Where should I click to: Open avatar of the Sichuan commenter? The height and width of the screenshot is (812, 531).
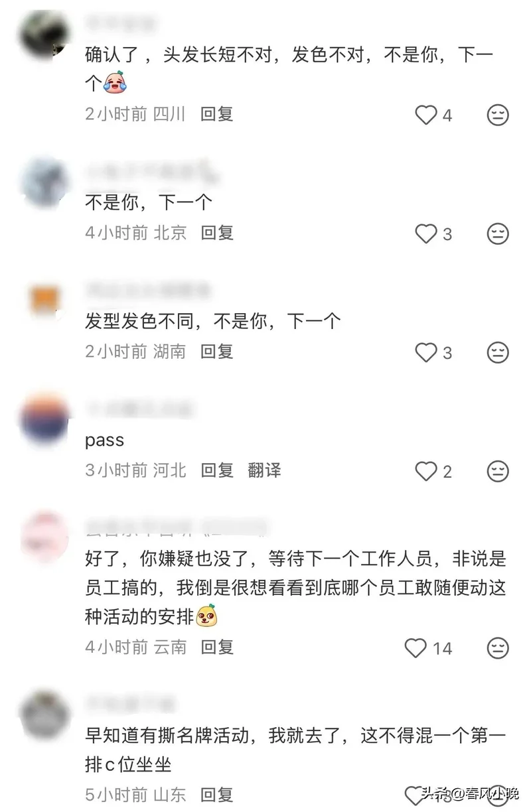[x=45, y=34]
